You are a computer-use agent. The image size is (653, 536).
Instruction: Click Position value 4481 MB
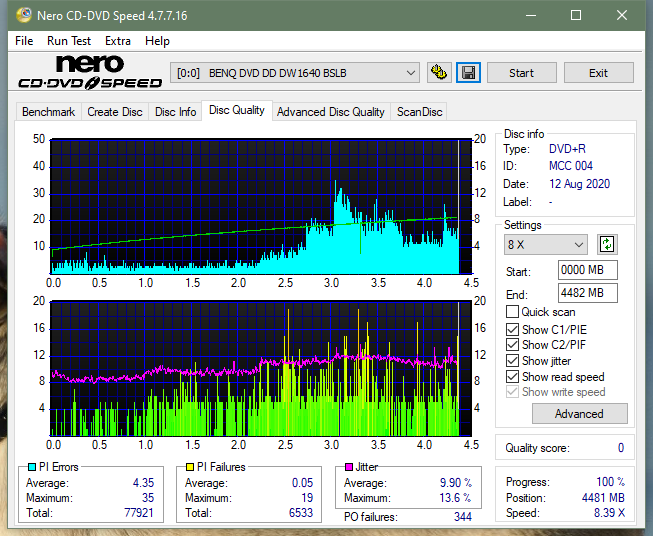603,498
